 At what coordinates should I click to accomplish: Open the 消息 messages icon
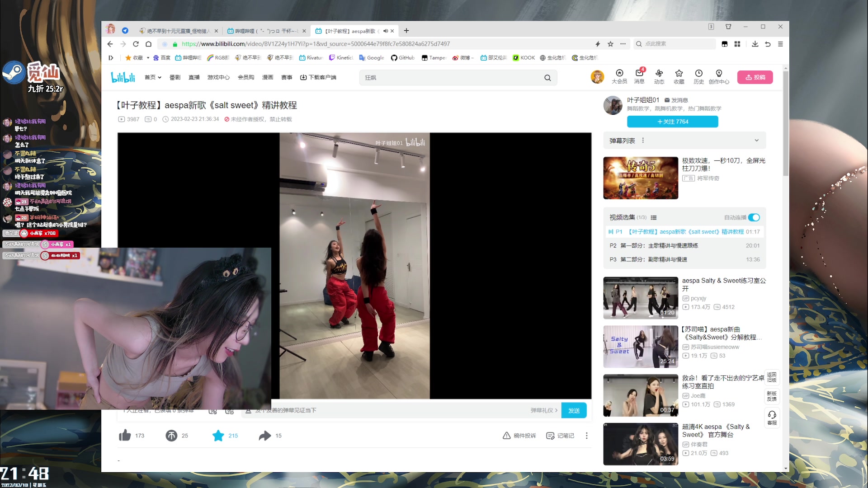639,76
